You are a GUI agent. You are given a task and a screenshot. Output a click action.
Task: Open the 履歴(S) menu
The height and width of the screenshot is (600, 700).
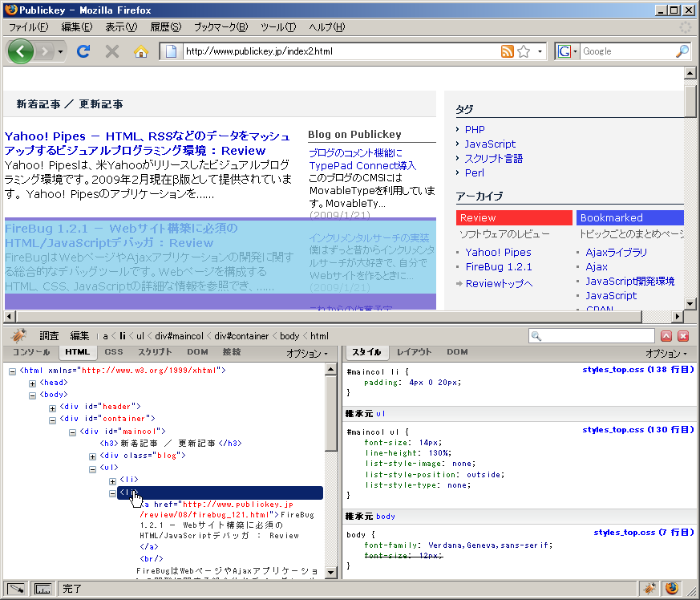coord(166,27)
